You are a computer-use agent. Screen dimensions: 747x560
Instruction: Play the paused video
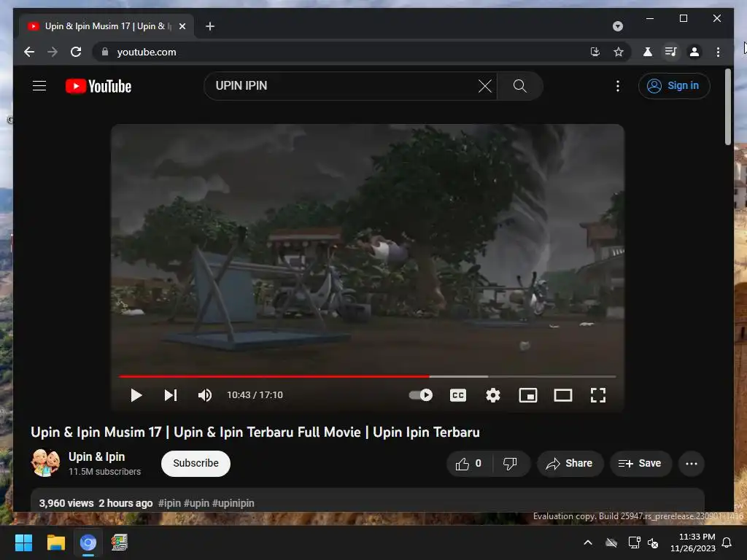[x=136, y=395]
